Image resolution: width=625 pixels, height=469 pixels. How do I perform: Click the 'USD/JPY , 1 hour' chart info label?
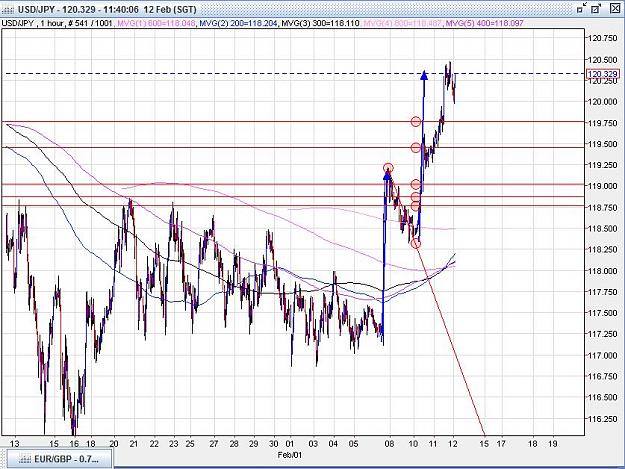point(33,24)
